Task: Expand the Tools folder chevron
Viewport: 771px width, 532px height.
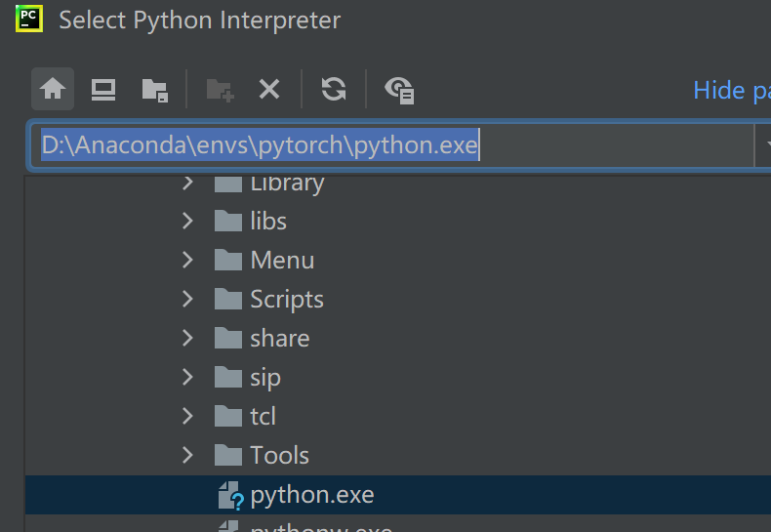Action: point(187,455)
